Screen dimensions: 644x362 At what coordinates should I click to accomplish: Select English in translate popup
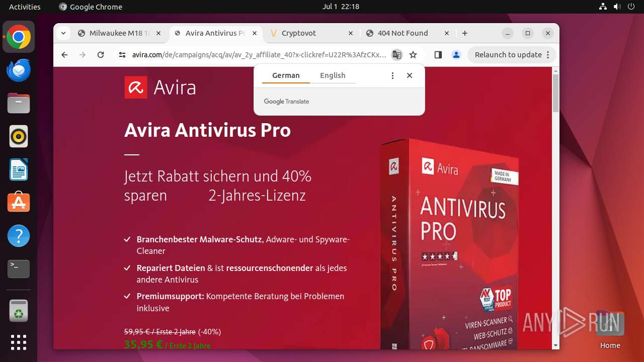point(333,75)
